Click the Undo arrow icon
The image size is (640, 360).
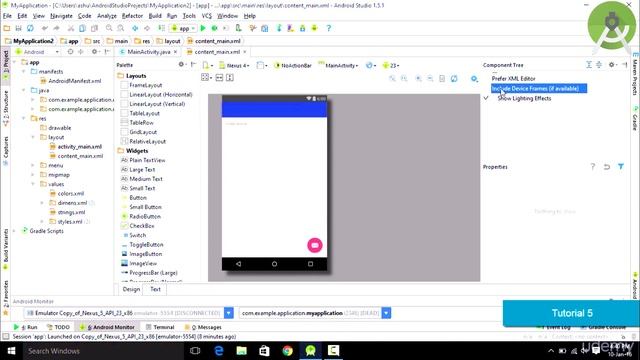tap(44, 28)
